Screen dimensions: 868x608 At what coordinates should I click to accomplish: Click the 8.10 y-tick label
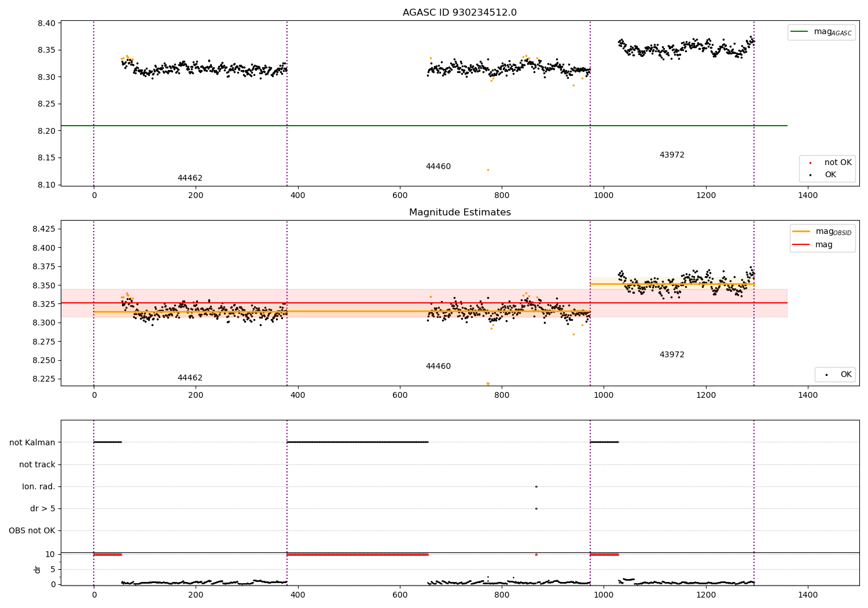(46, 185)
